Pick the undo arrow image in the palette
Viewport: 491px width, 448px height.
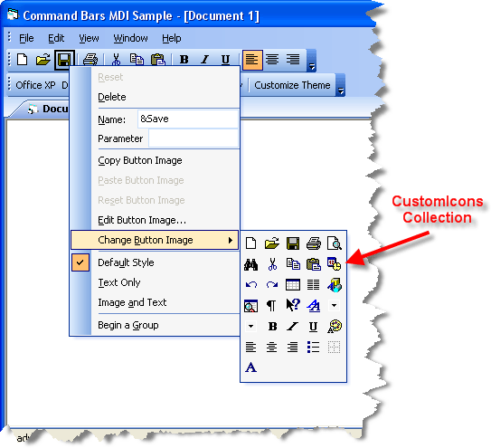coord(250,285)
